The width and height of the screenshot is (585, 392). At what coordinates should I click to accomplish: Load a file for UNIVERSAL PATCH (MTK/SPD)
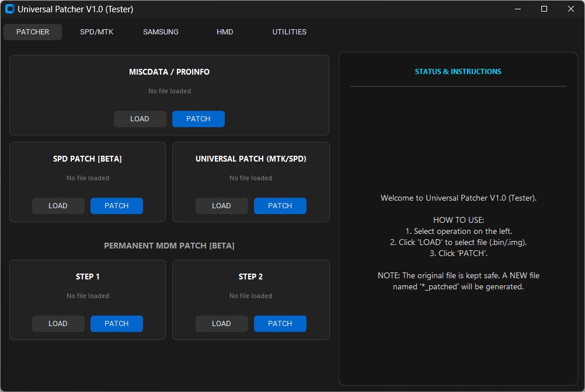click(222, 206)
